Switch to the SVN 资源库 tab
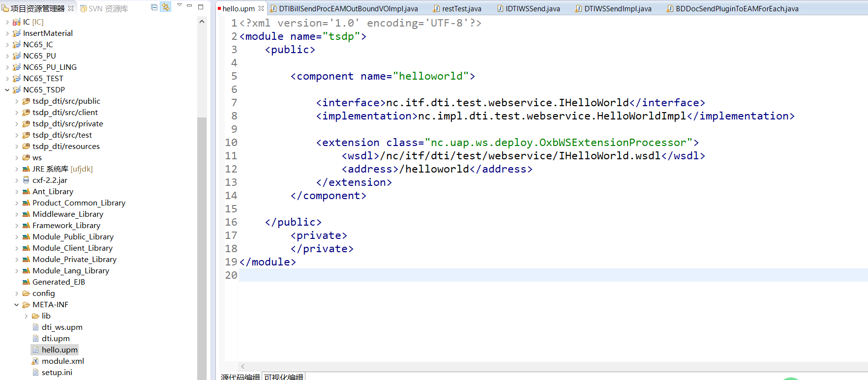 pyautogui.click(x=104, y=8)
